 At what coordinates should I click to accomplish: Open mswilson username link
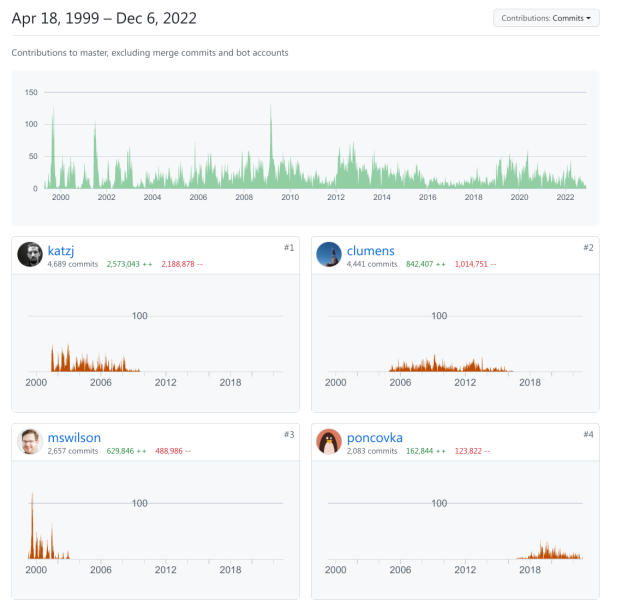tap(74, 437)
